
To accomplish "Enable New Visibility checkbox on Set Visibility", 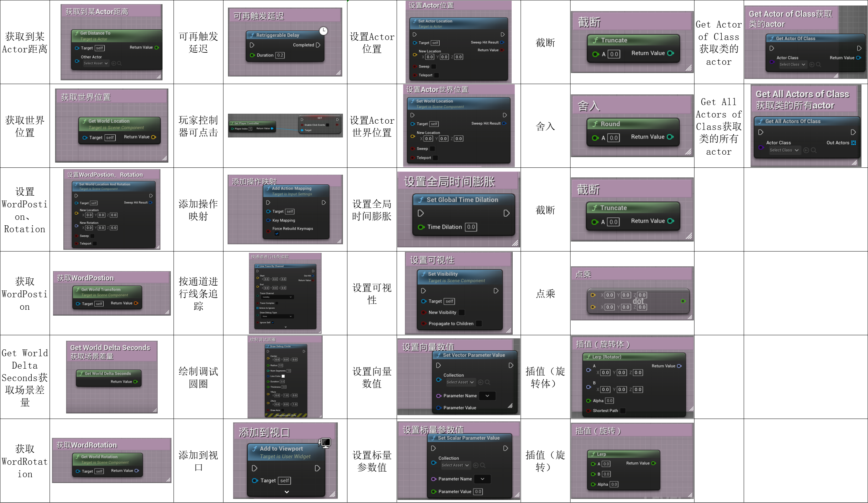I will (462, 313).
